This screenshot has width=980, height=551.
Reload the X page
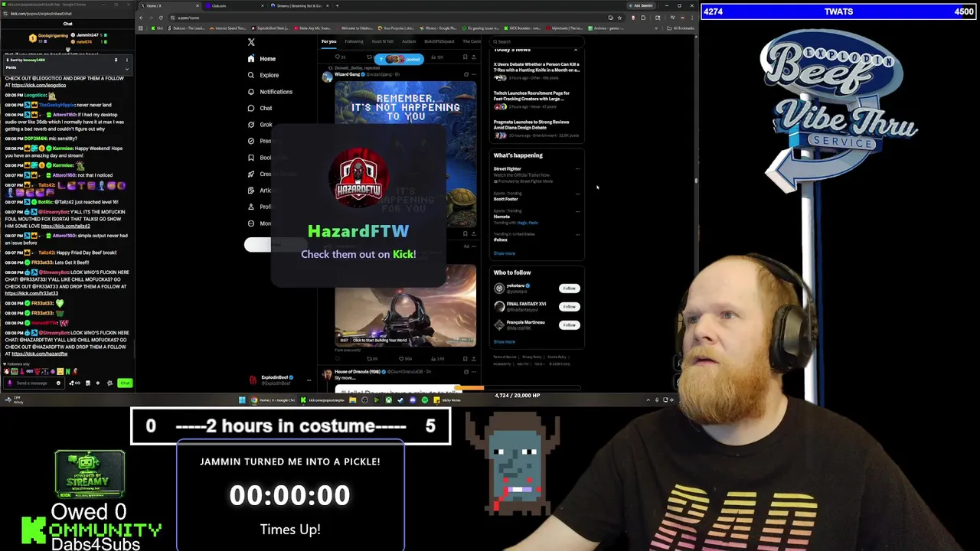(160, 17)
